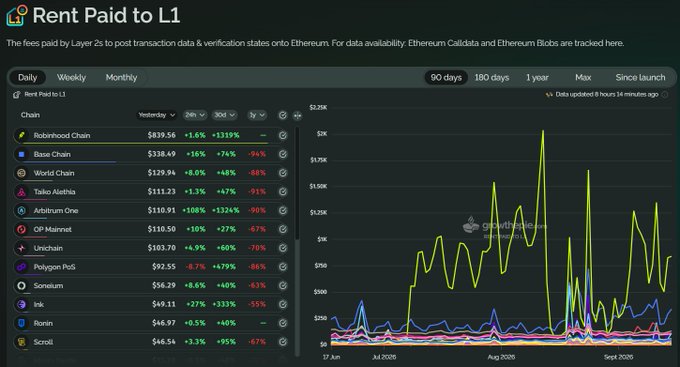Click the Base Chain logo icon
This screenshot has height=367, width=680.
click(x=21, y=154)
